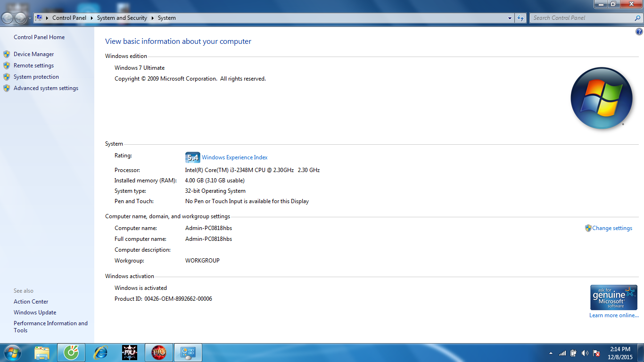The image size is (644, 362).
Task: Expand arrow after Control Panel breadcrumb
Action: (x=91, y=18)
